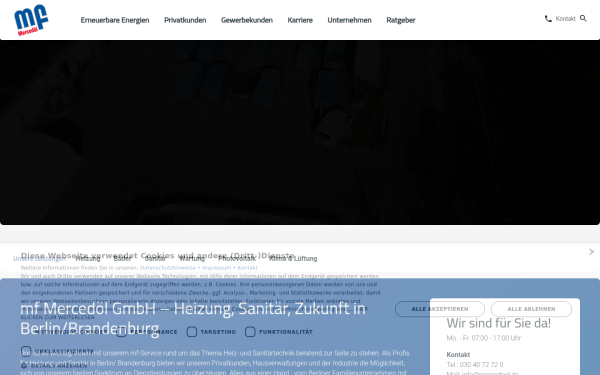This screenshot has height=375, width=600.
Task: Click the Wir sind für Sie da! heading
Action: (x=499, y=323)
